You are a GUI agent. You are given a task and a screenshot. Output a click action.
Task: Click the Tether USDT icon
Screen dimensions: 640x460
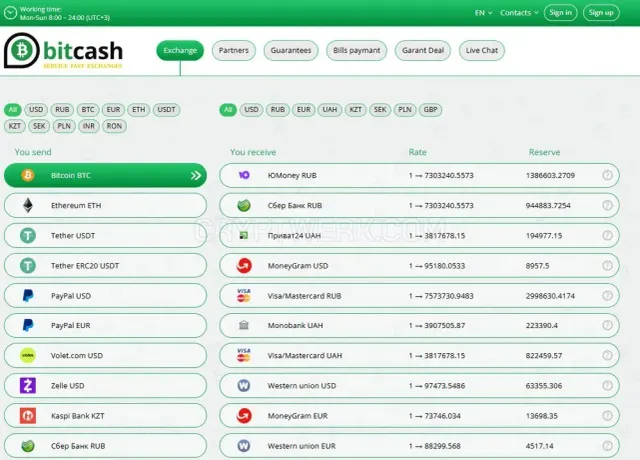point(28,236)
